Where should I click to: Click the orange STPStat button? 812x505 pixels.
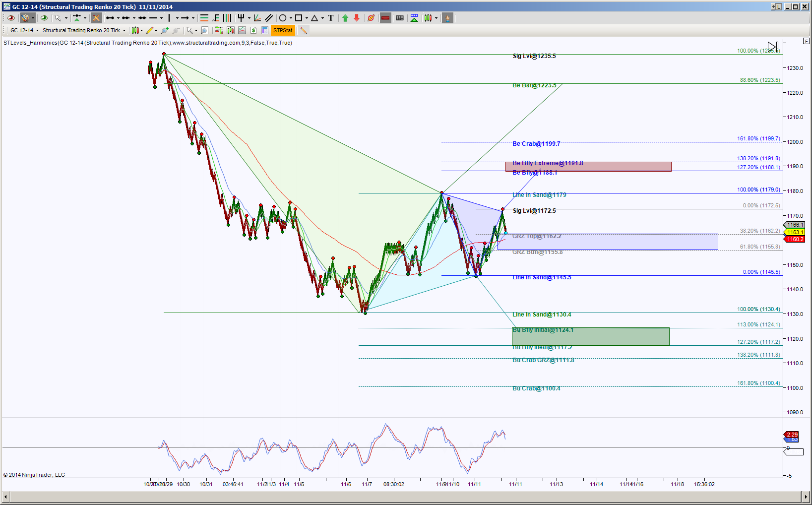click(x=283, y=30)
